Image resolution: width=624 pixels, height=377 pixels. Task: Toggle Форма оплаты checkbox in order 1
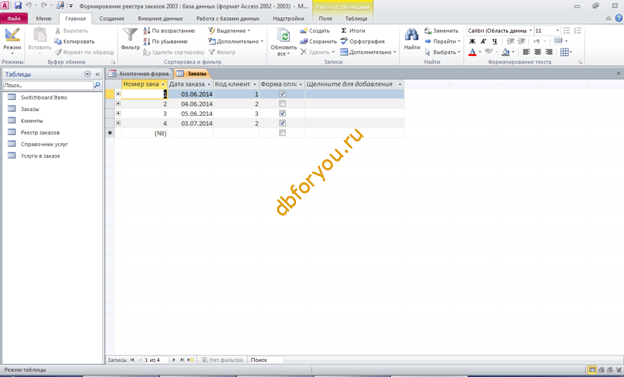[x=282, y=94]
